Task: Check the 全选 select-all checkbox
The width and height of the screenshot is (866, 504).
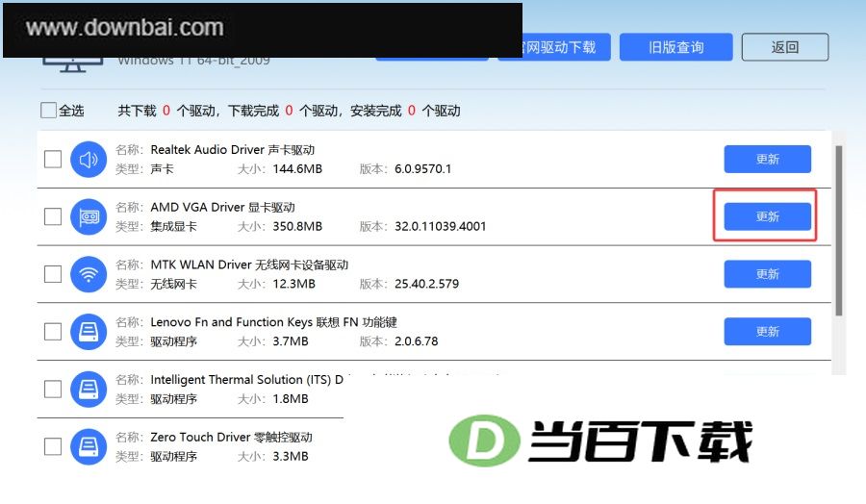Action: [x=49, y=111]
